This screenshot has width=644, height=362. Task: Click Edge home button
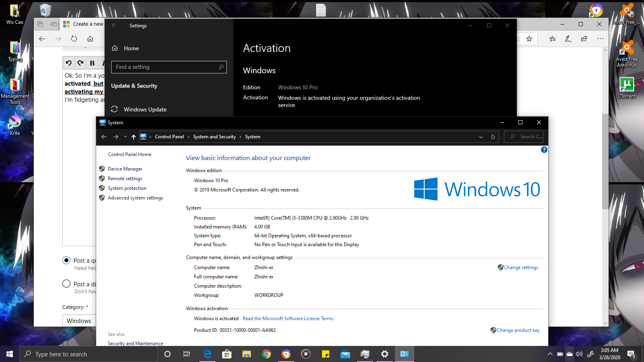coord(90,39)
